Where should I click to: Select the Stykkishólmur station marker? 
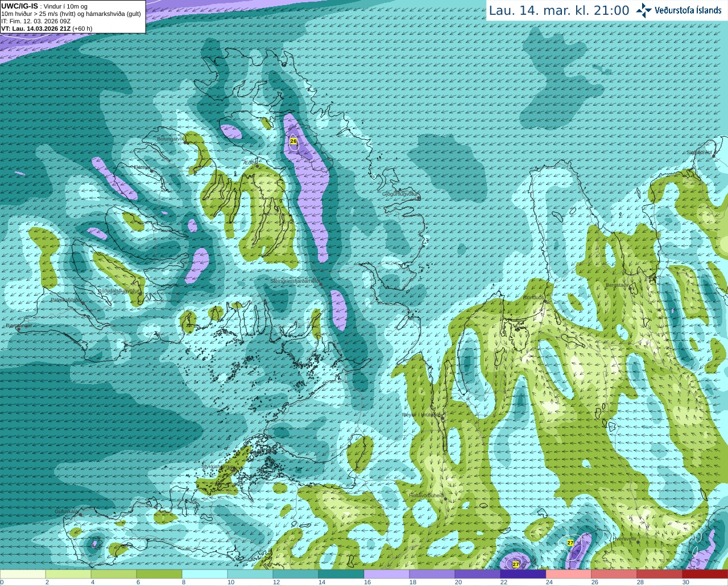234,470
